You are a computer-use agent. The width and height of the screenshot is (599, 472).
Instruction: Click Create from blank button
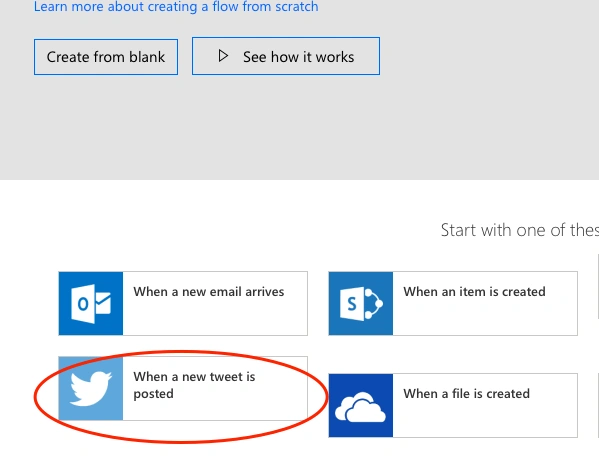(106, 57)
